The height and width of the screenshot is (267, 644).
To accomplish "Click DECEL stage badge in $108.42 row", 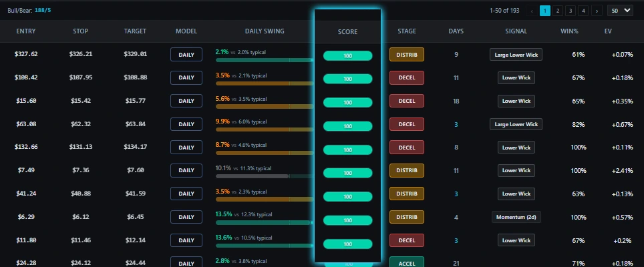I will tap(407, 77).
